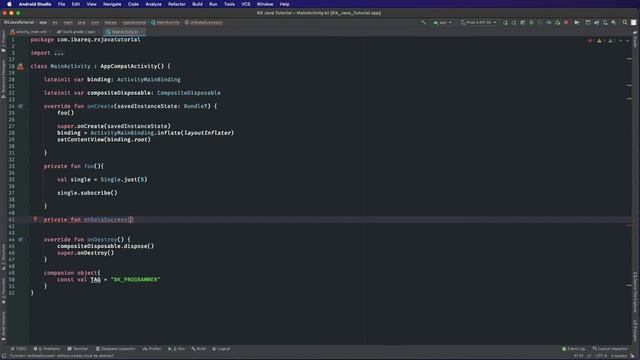Screen dimensions: 640x360
Task: Open the Structure side tab
Action: tap(3, 257)
